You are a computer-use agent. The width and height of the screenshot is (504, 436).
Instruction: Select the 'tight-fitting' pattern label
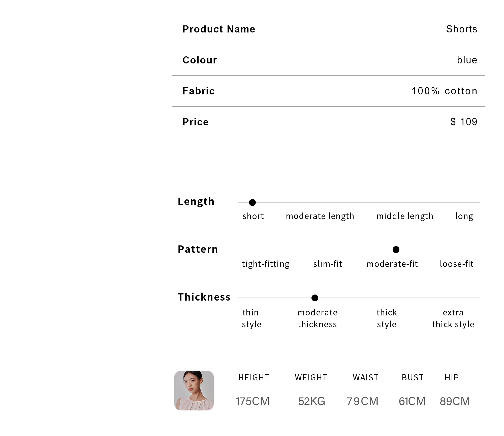(x=266, y=264)
